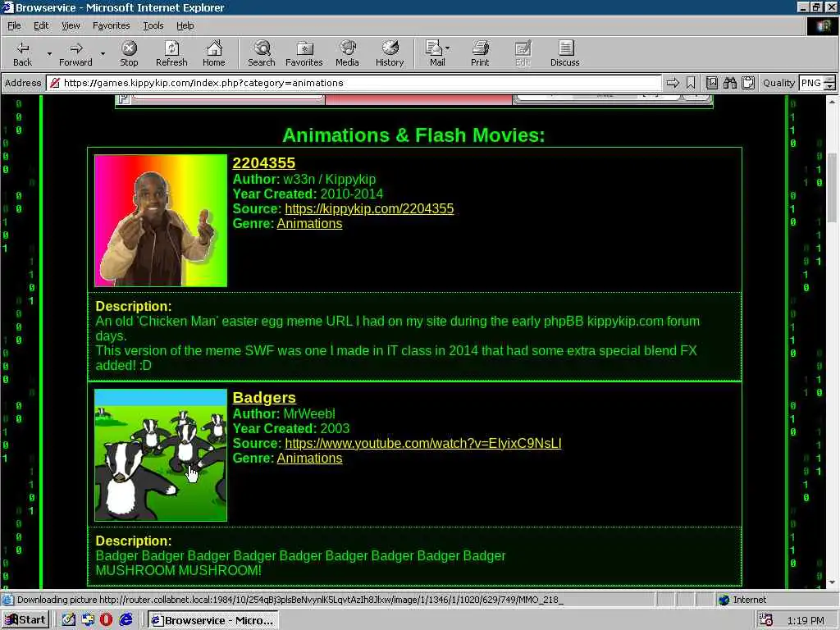Expand the Mail dropdown arrow
This screenshot has width=840, height=630.
448,48
